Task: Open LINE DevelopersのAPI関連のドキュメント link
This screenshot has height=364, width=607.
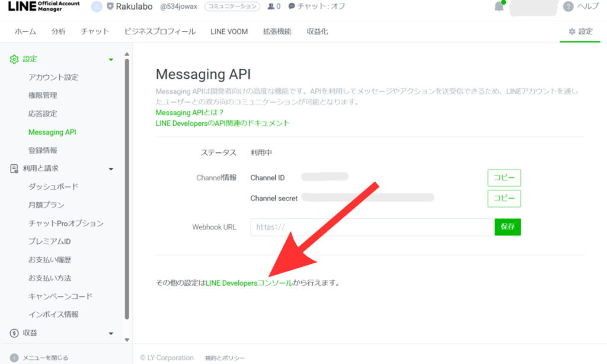Action: (223, 123)
